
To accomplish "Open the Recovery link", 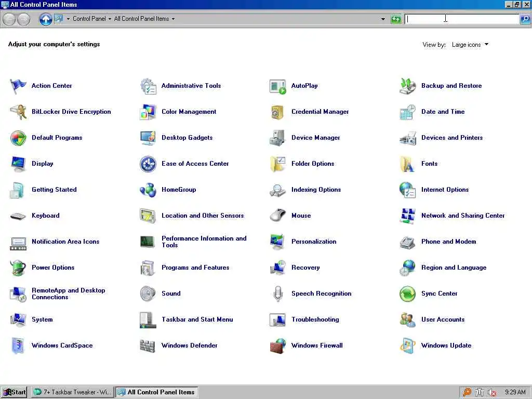I will click(305, 268).
